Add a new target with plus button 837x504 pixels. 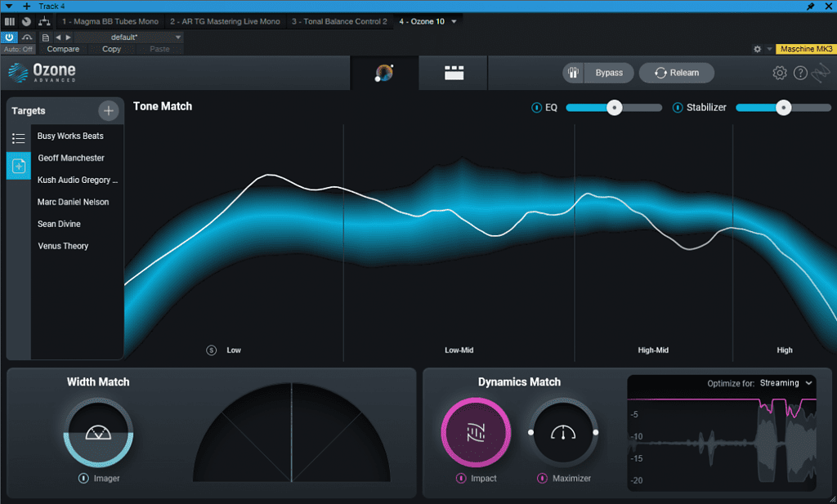(108, 111)
